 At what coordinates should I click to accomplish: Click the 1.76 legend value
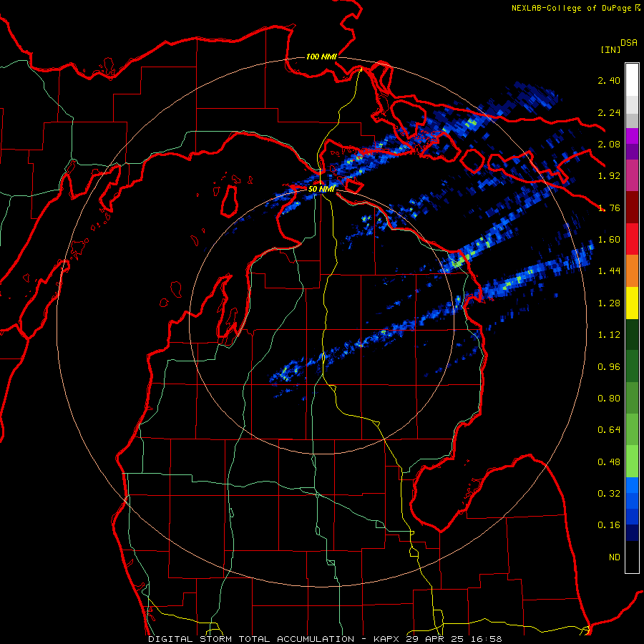click(x=609, y=208)
